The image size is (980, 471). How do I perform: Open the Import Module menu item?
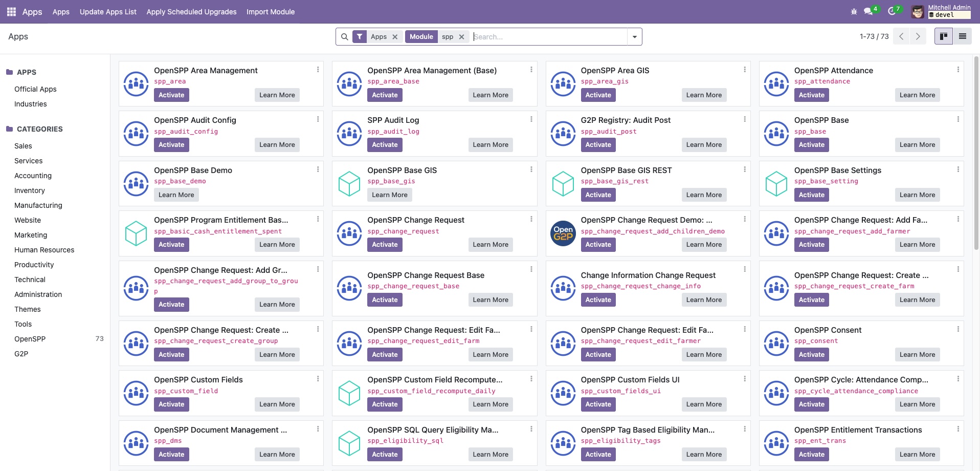pos(271,11)
